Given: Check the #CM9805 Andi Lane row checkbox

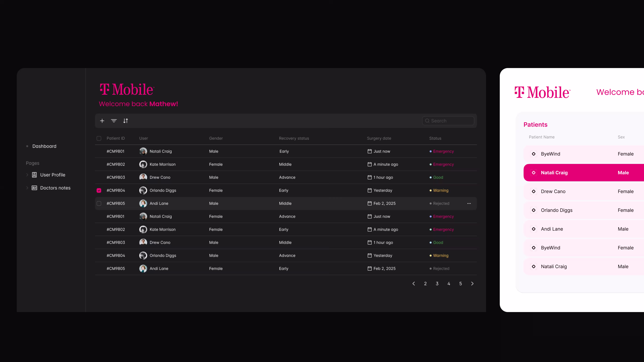Looking at the screenshot, I should (99, 203).
